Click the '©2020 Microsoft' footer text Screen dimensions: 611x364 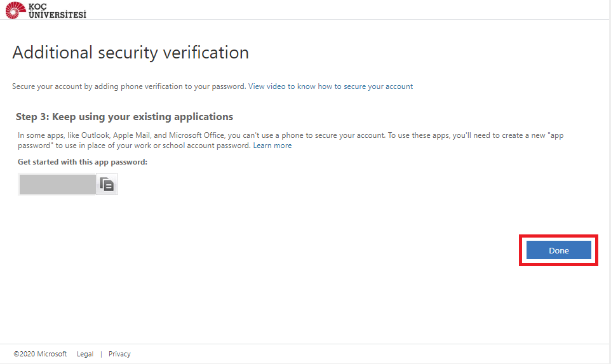click(x=40, y=354)
